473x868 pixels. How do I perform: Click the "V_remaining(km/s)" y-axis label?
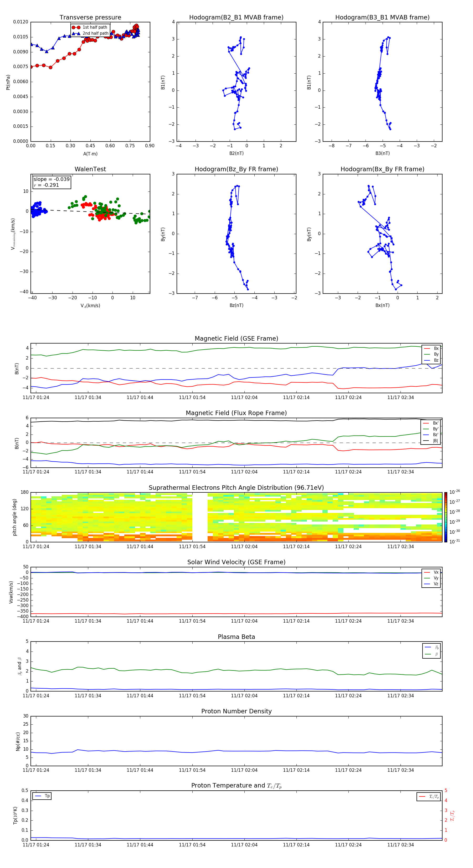tap(13, 234)
